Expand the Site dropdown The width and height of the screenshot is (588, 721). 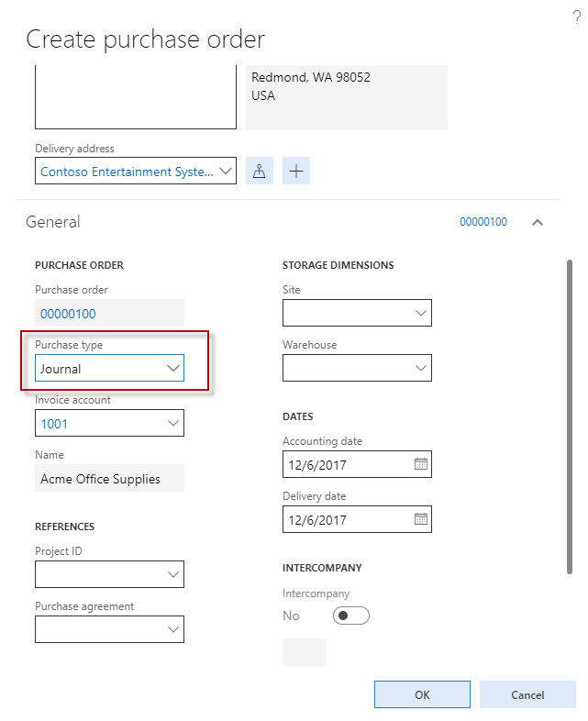pos(421,314)
